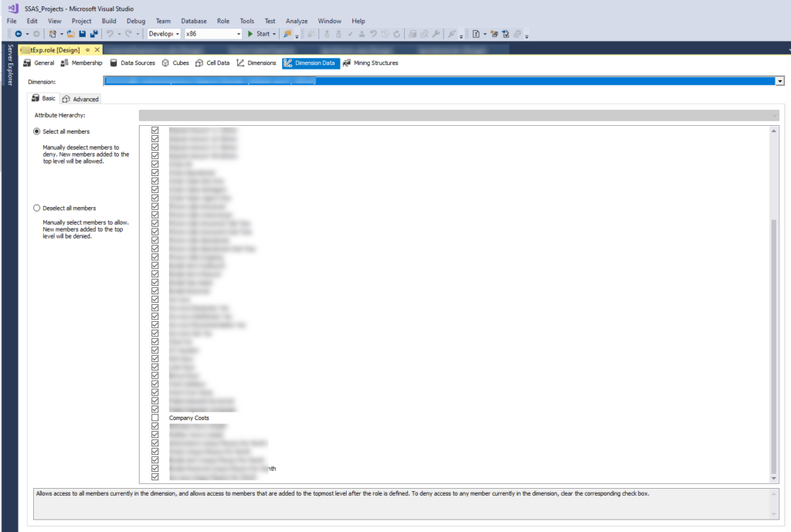The height and width of the screenshot is (532, 791).
Task: Open the Navigate Backward dropdown arrow
Action: coord(27,34)
